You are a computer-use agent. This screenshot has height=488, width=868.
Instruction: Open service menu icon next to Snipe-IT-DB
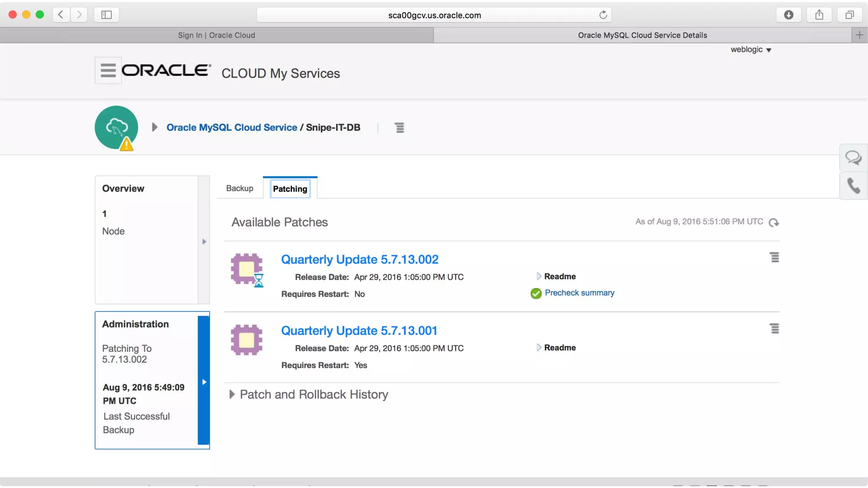pyautogui.click(x=399, y=128)
